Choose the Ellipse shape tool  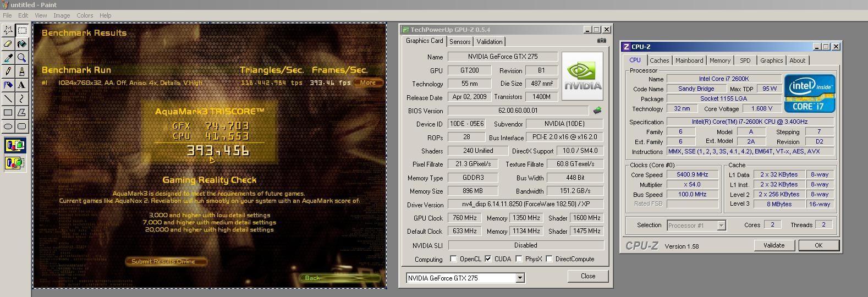coord(8,127)
